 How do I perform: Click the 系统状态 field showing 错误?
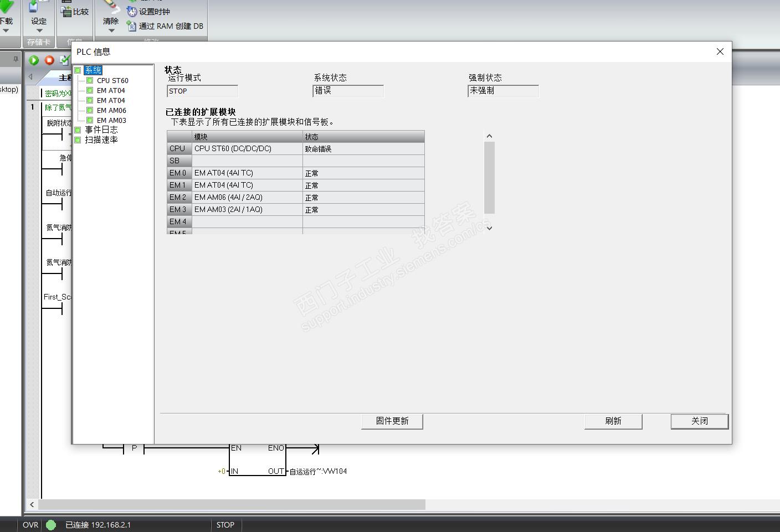tap(348, 91)
